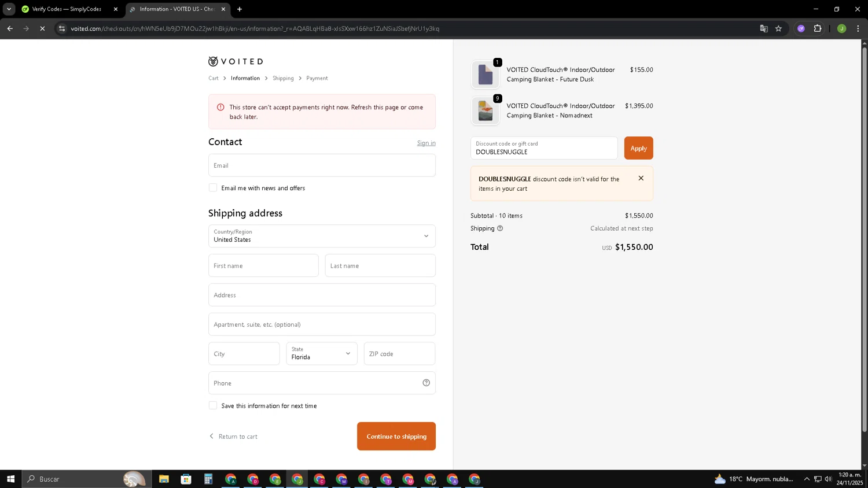Dismiss the DOUBLESNUGGLE invalid code message
Screen dimensions: 868x488
click(x=641, y=178)
